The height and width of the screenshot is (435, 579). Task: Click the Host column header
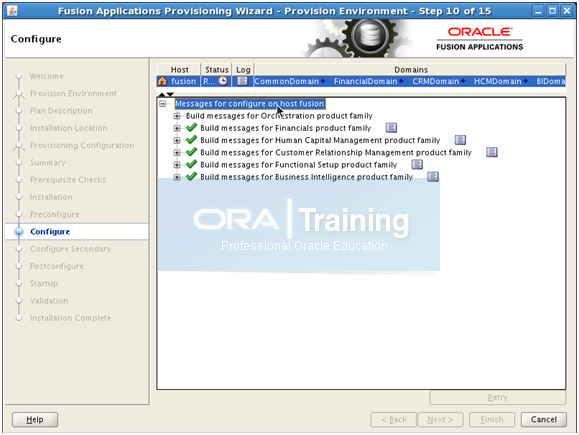[x=179, y=69]
